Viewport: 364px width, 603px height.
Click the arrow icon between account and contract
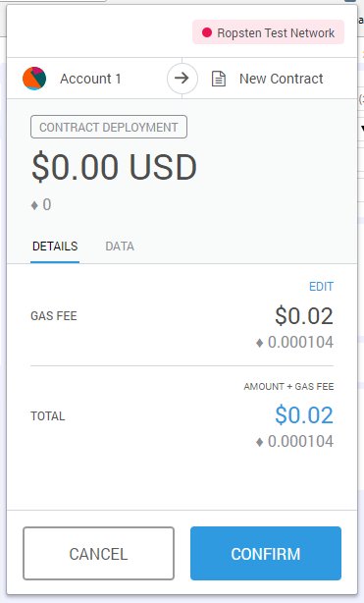(x=182, y=78)
